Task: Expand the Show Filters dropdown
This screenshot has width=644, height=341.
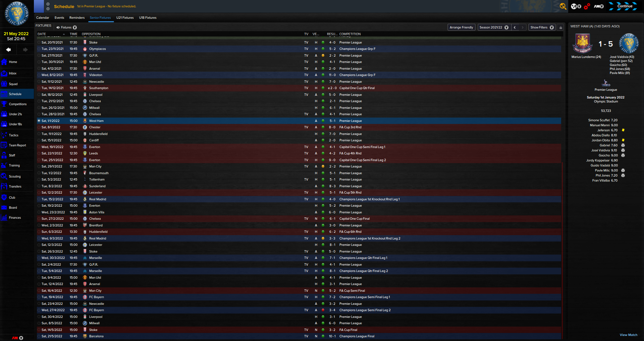Action: [x=542, y=27]
